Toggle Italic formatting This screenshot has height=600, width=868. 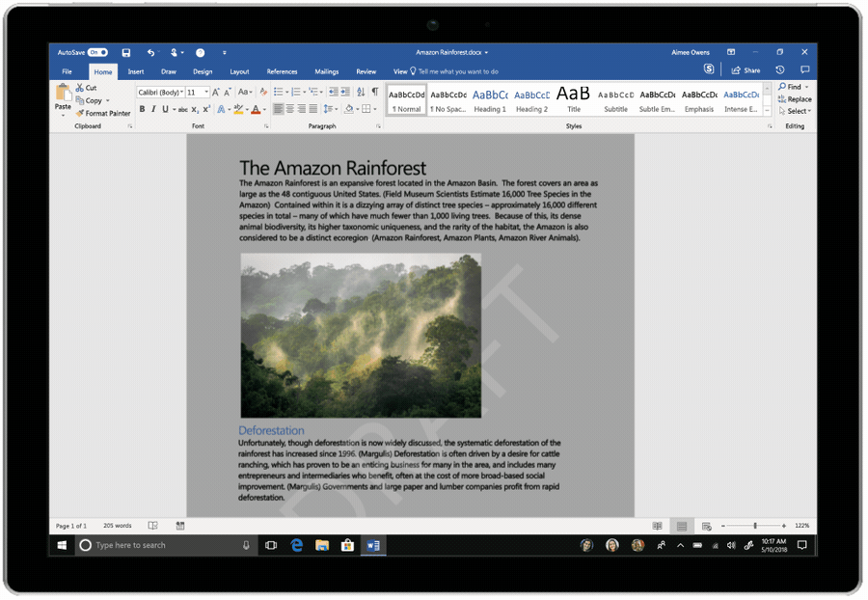tap(153, 109)
